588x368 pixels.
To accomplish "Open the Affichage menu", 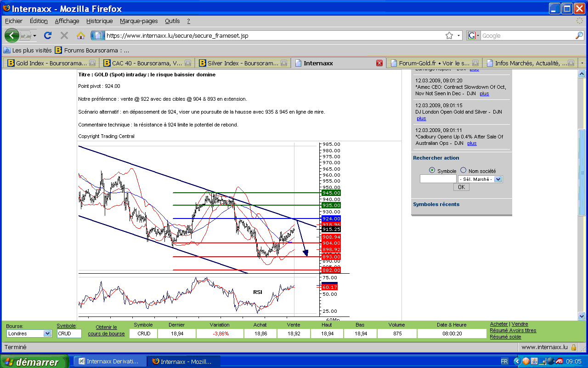I will pyautogui.click(x=67, y=21).
